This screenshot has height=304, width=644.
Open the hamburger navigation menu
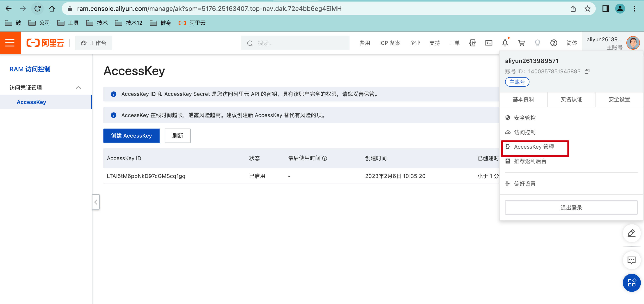[x=10, y=43]
